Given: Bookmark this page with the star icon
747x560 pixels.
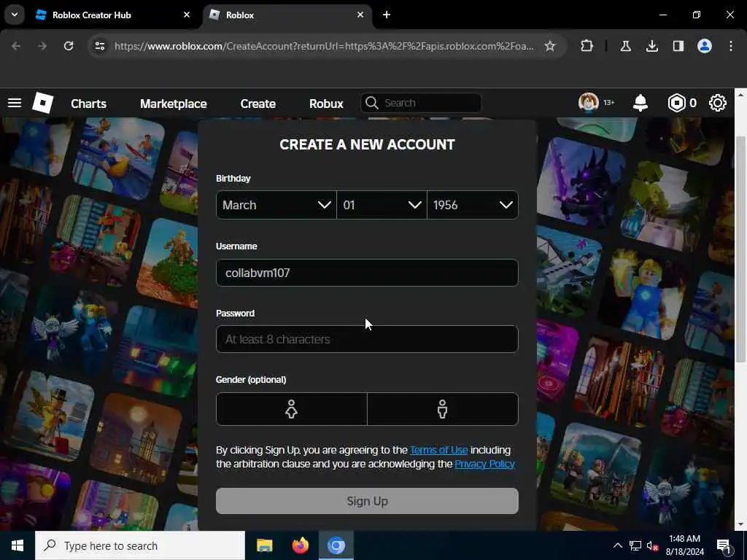Looking at the screenshot, I should pyautogui.click(x=550, y=46).
